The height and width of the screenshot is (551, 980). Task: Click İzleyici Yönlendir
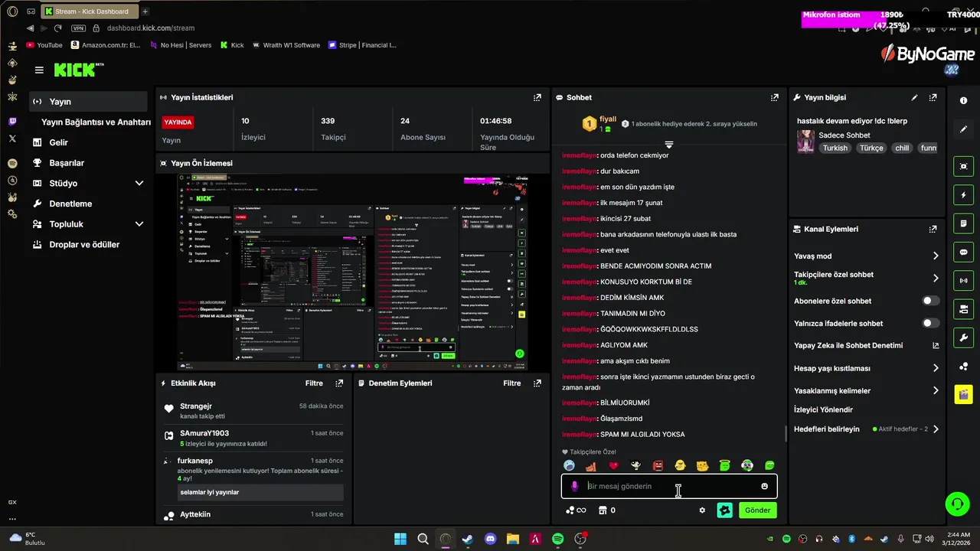tap(823, 409)
